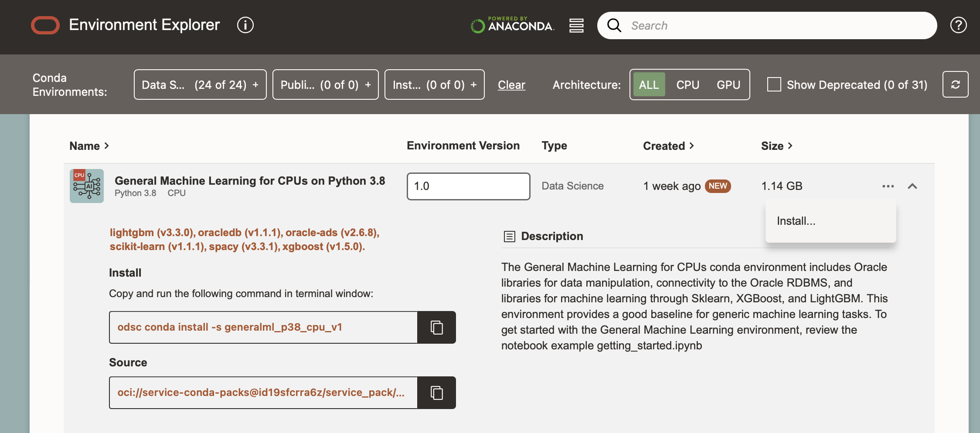
Task: Copy the odsc conda install command
Action: pos(436,328)
